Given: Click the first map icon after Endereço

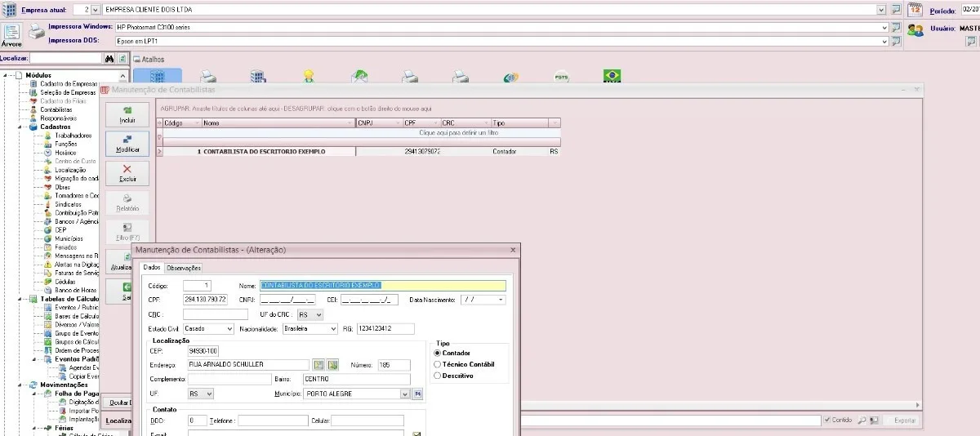Looking at the screenshot, I should point(319,364).
